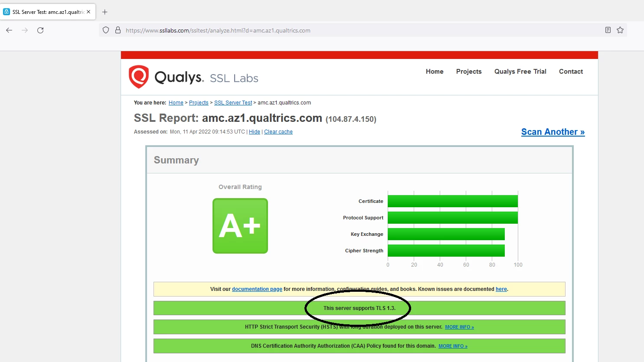Click the 'Assessed on' date text
This screenshot has width=644, height=362.
(x=207, y=132)
